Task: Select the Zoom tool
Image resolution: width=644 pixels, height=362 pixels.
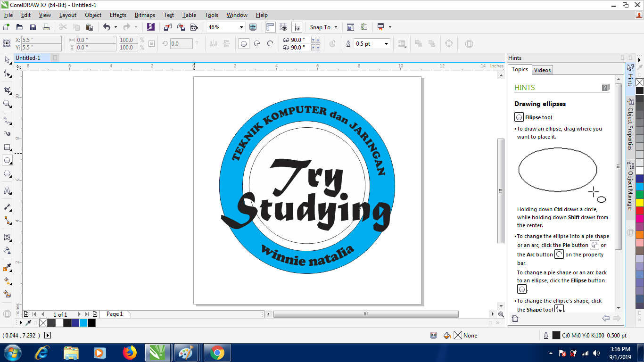Action: click(x=7, y=104)
